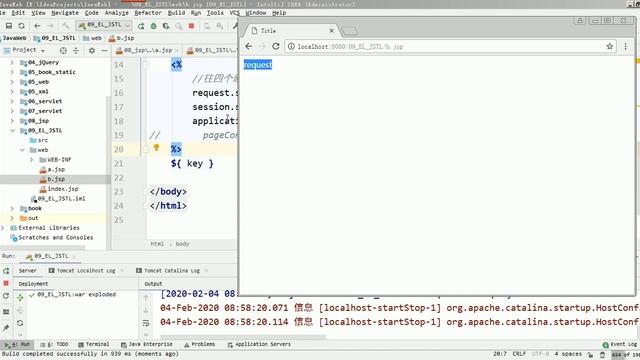The image size is (640, 360).
Task: Open Project panel settings gear
Action: pos(92,50)
